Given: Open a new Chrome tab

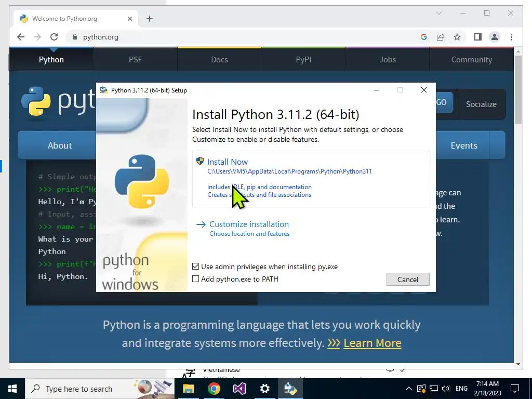Looking at the screenshot, I should pos(150,19).
